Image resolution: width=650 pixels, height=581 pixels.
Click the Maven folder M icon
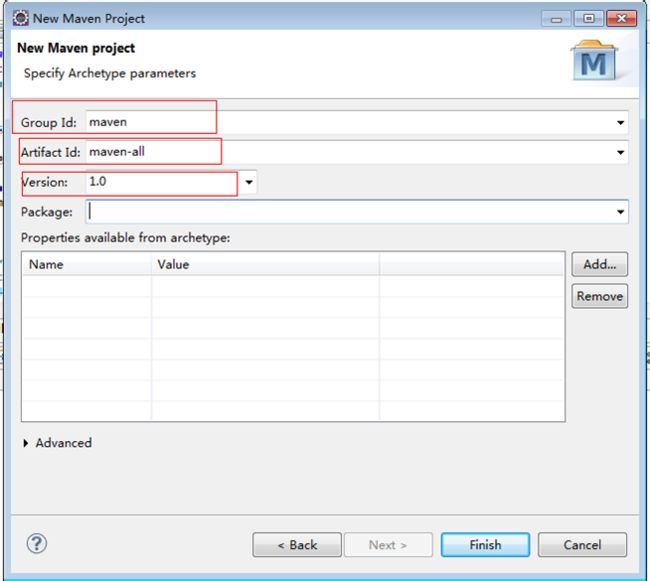coord(594,61)
